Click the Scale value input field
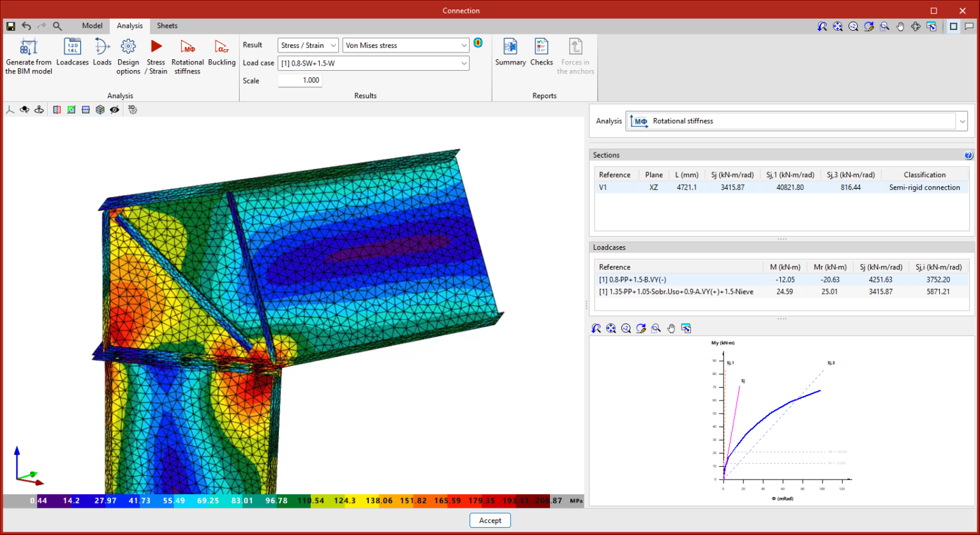Image resolution: width=980 pixels, height=535 pixels. pos(300,80)
